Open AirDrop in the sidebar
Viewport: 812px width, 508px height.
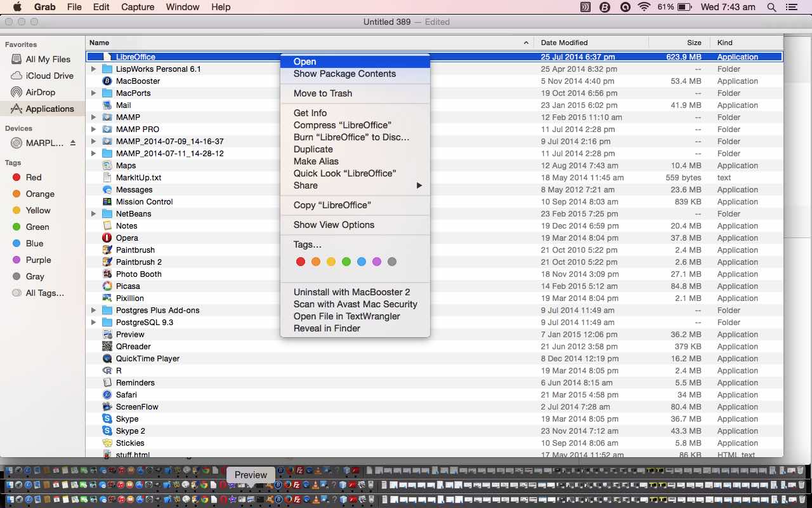[x=42, y=92]
